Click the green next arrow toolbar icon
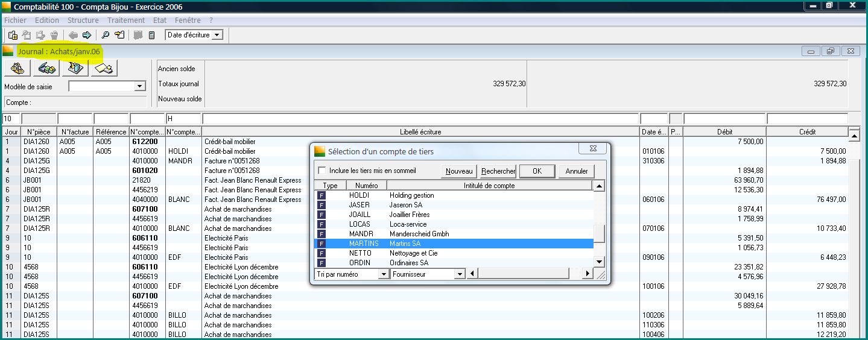The width and height of the screenshot is (868, 340). (86, 35)
